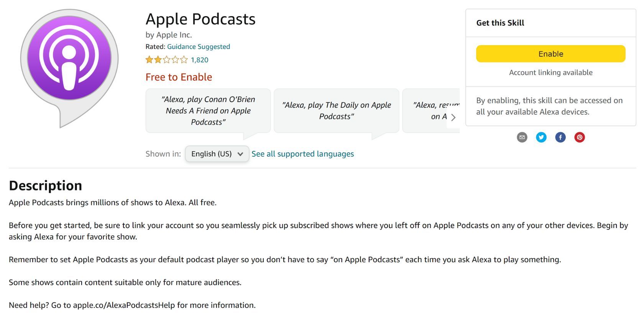See all supported languages
Viewport: 644px width, 322px height.
(302, 154)
